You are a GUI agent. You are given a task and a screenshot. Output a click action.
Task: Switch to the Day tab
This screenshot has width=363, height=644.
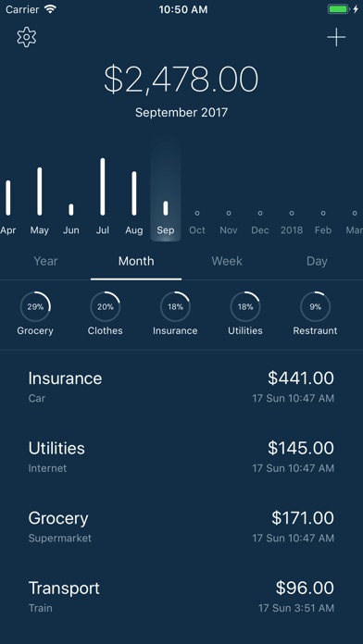(x=317, y=261)
